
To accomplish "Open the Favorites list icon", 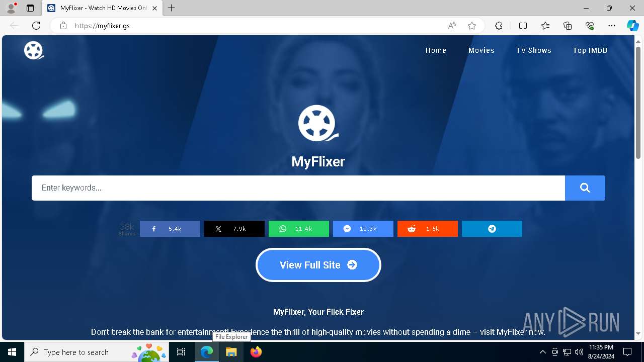I will (545, 26).
